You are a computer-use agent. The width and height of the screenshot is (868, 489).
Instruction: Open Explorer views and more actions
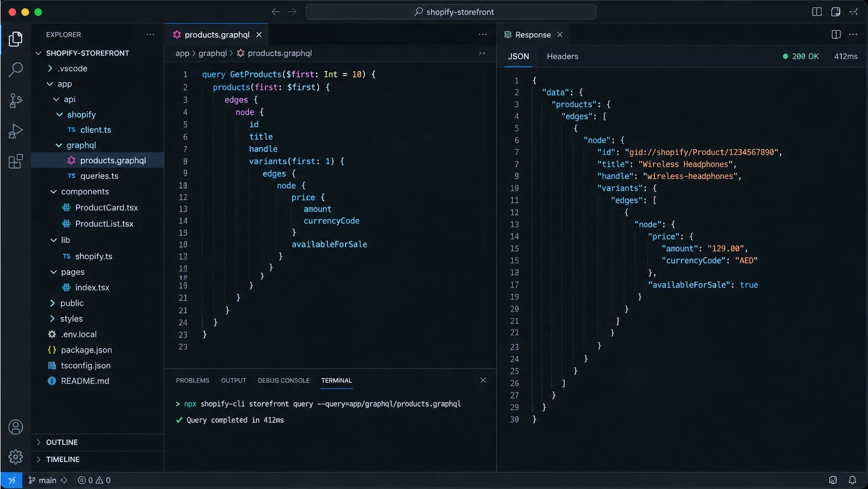coord(151,34)
